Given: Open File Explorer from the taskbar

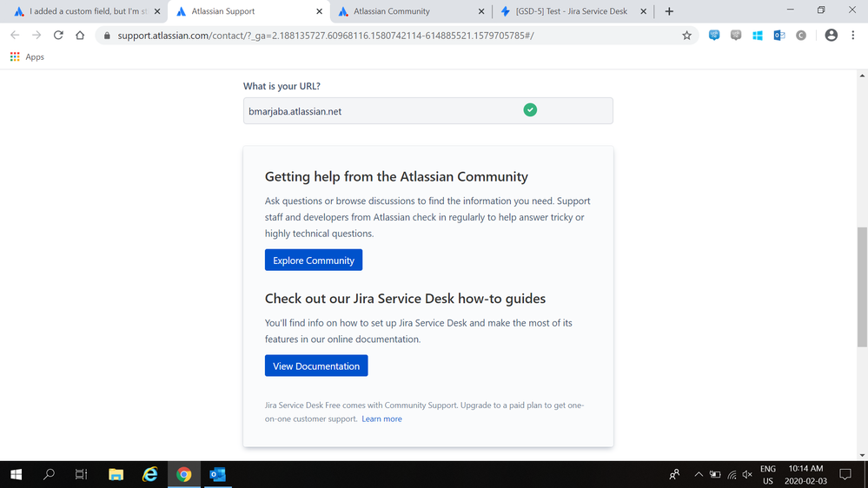Looking at the screenshot, I should pyautogui.click(x=116, y=474).
